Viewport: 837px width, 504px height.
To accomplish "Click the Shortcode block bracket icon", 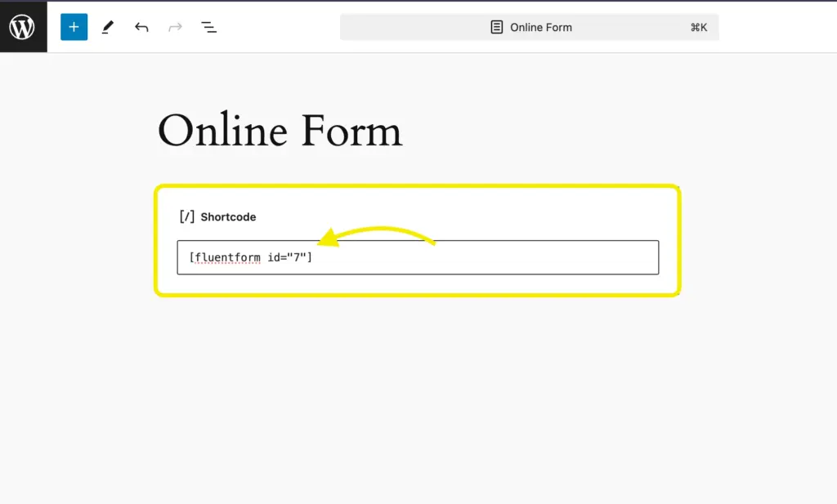I will [x=187, y=216].
